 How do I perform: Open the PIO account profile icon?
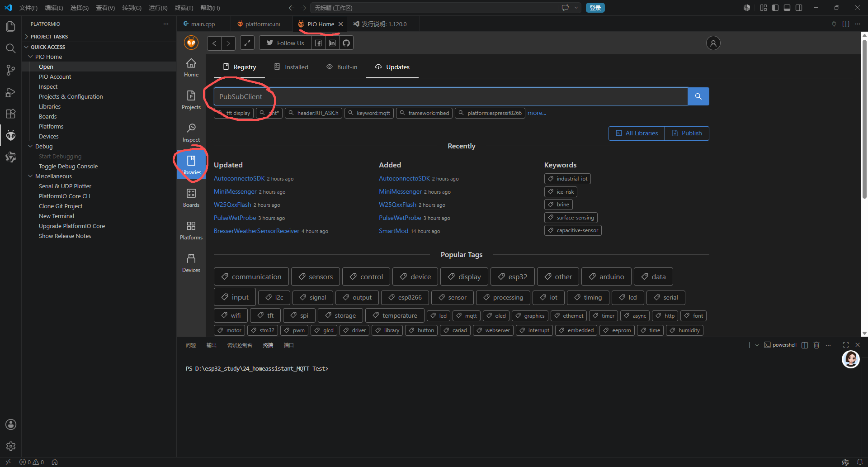click(713, 43)
